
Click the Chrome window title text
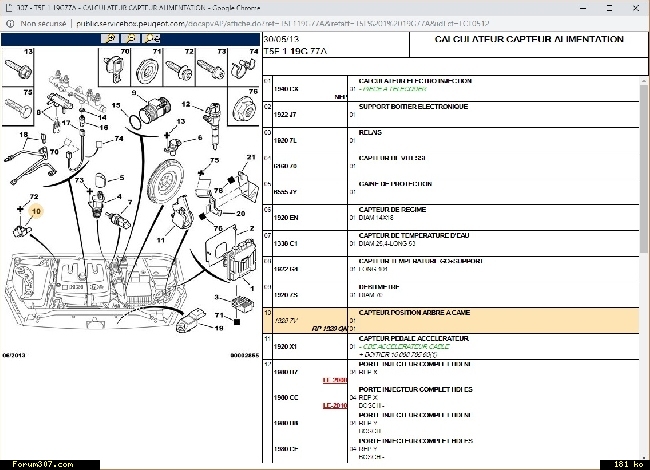pyautogui.click(x=138, y=8)
